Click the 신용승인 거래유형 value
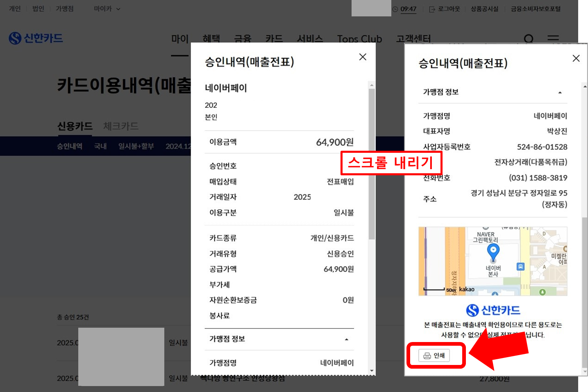588x392 pixels. coord(340,254)
